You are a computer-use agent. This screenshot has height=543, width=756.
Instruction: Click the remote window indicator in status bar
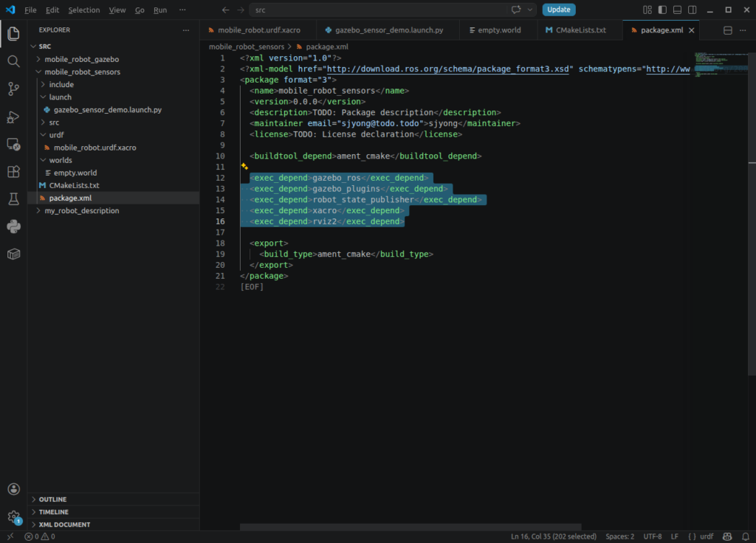pyautogui.click(x=10, y=536)
